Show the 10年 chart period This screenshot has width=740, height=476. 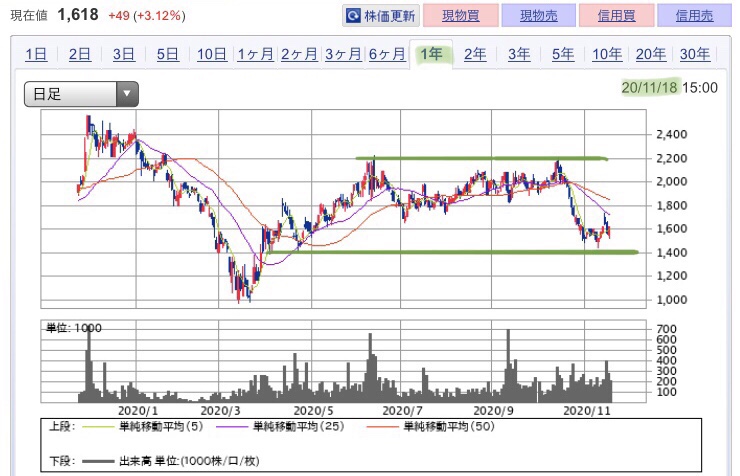click(x=607, y=54)
